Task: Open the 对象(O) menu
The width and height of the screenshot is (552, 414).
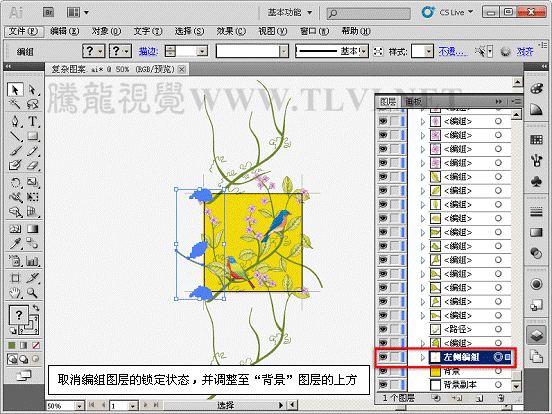Action: coord(106,31)
